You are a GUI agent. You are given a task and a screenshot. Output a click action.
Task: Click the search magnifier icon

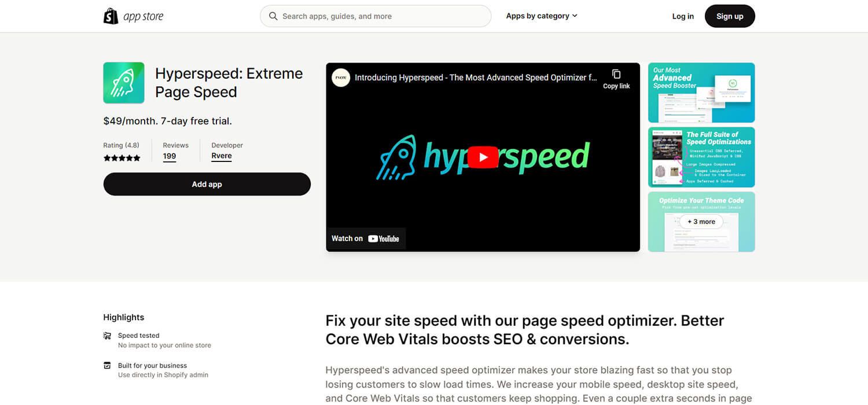273,16
